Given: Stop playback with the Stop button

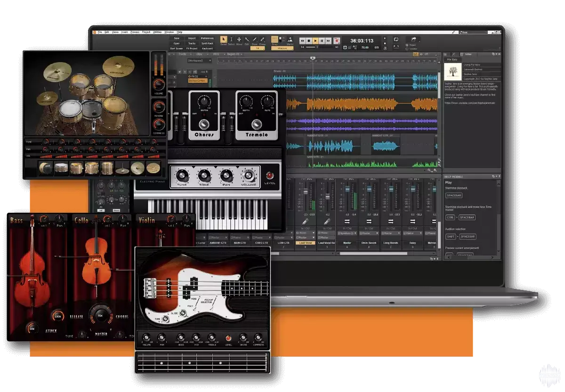Looking at the screenshot, I should tap(309, 41).
